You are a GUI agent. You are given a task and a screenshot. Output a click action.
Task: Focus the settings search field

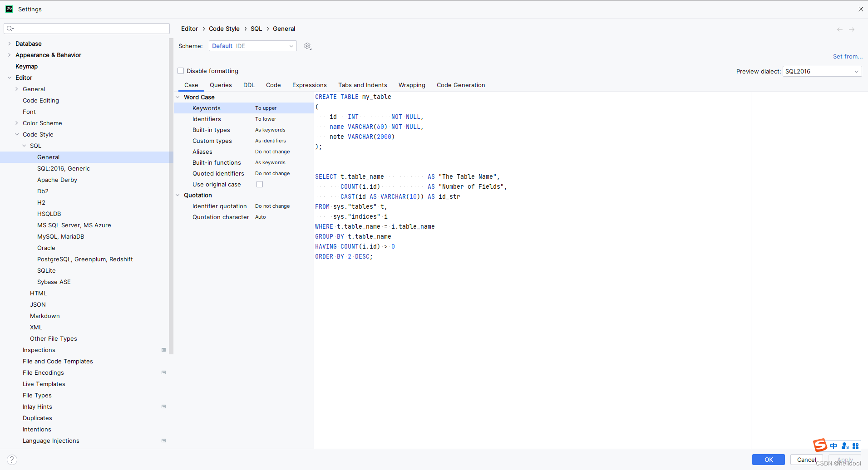(x=87, y=29)
